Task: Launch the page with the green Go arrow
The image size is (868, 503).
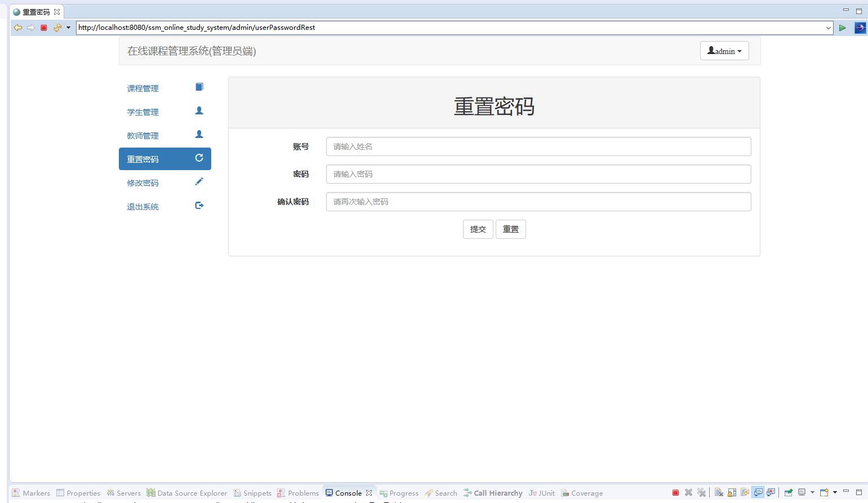Action: 843,27
